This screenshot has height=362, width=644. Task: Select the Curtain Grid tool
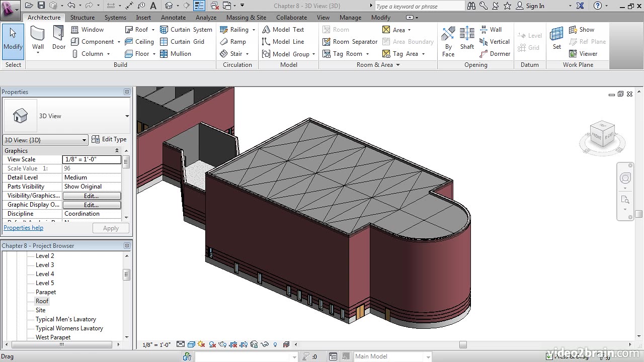[182, 42]
